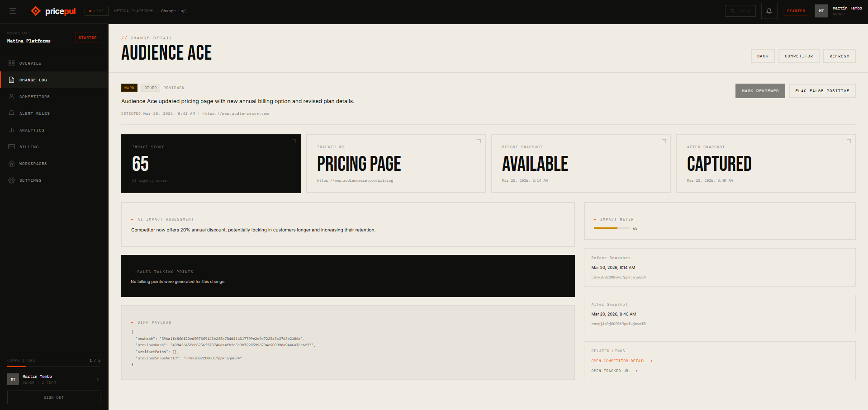Click Flag False Positive button
This screenshot has height=410, width=868.
(822, 91)
